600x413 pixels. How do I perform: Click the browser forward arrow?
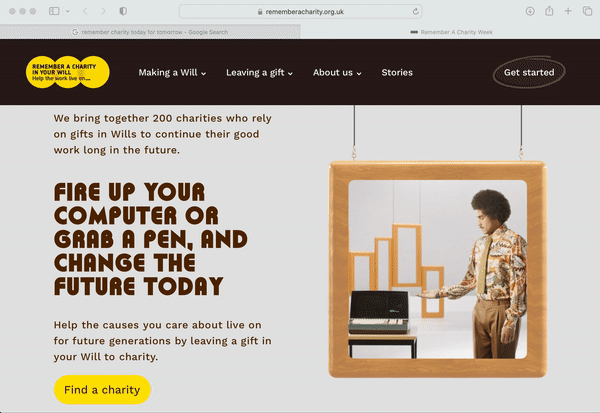[x=103, y=11]
